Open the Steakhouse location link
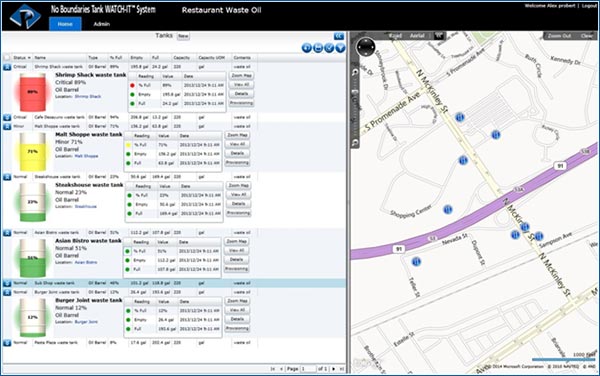The width and height of the screenshot is (600, 376). click(x=86, y=207)
